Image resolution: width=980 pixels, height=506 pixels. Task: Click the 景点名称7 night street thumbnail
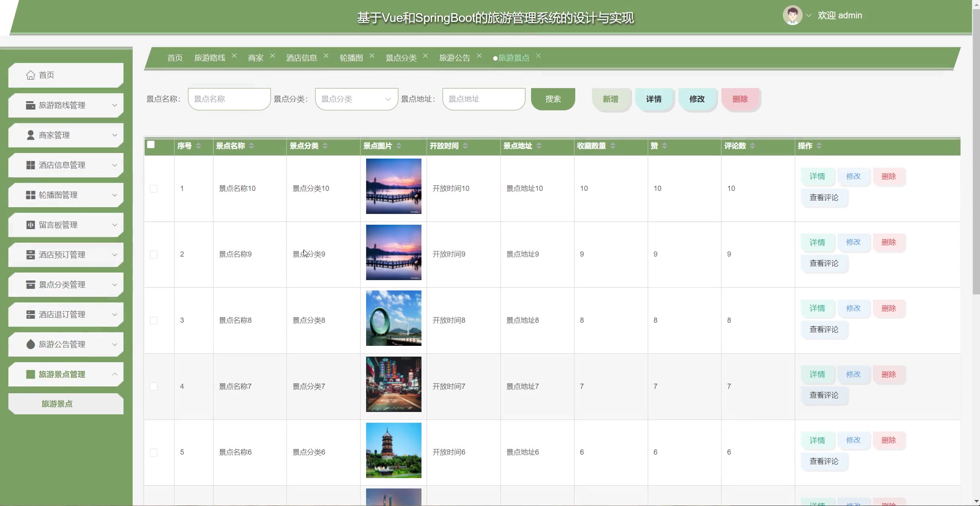click(393, 384)
